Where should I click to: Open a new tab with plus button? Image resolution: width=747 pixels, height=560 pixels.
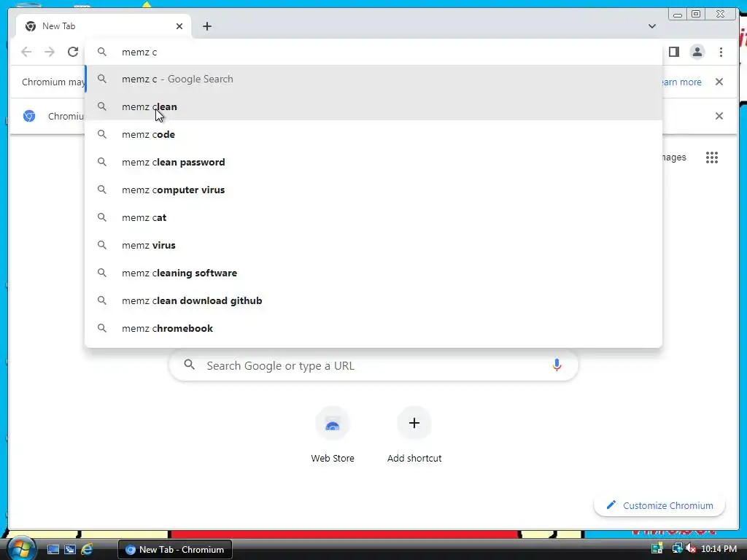[x=206, y=26]
